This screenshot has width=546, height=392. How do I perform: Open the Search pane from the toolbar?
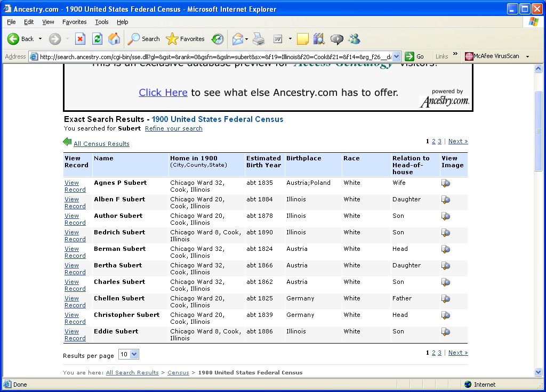(143, 39)
